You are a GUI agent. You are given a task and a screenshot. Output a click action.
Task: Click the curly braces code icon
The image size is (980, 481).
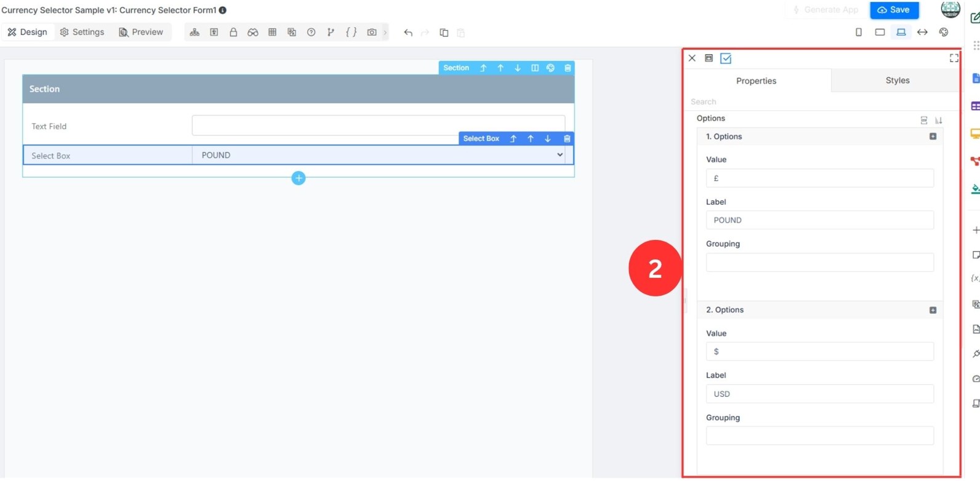(351, 33)
